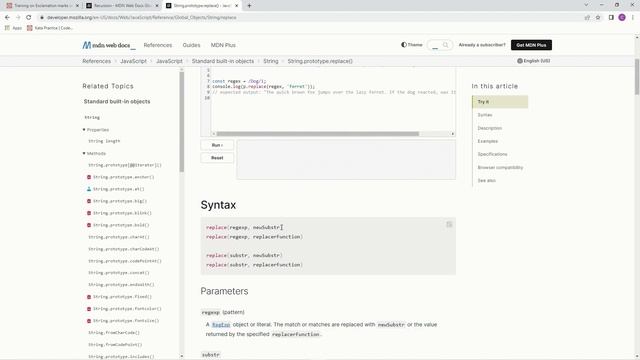Close the Training on Exclamation marks tab
Screen dimensions: 640x360
click(x=77, y=6)
